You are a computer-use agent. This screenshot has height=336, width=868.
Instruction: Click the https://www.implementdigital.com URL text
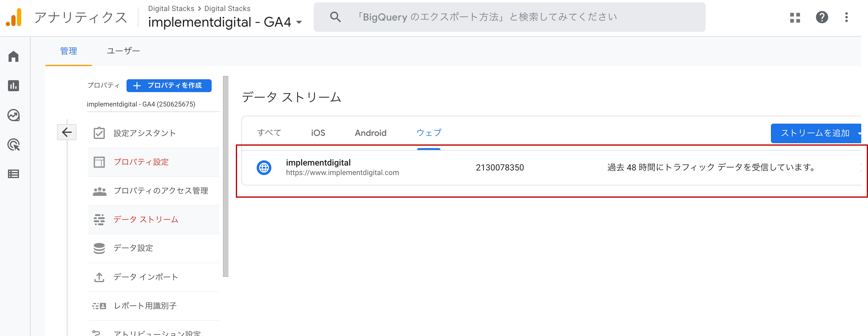point(342,173)
